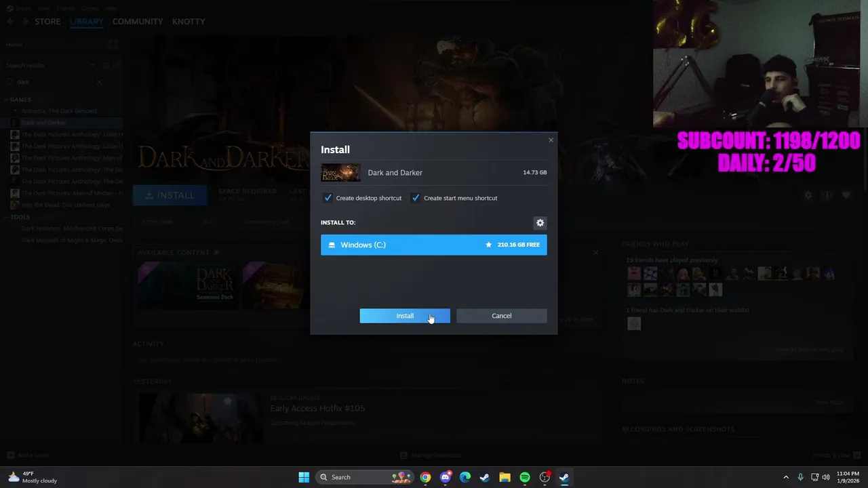Open the Steam menu in menu bar
The image size is (868, 488).
(23, 8)
